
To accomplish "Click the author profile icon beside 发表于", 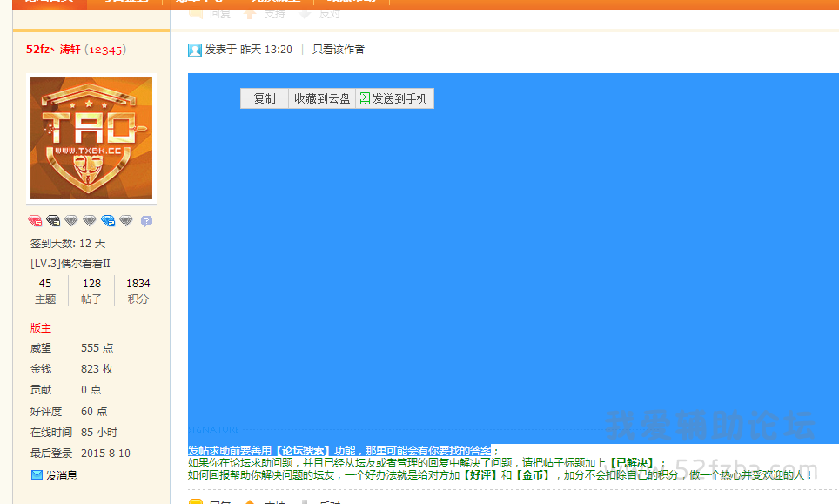I will [x=195, y=50].
